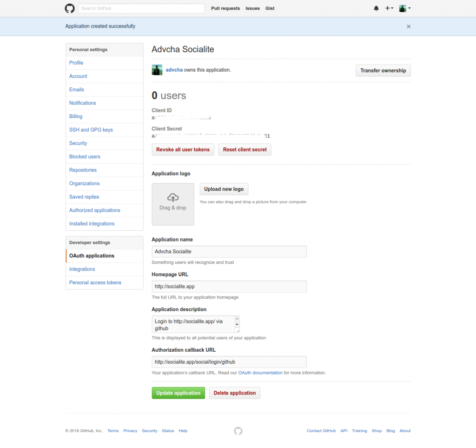The image size is (476, 448).
Task: Click Transfer ownership
Action: click(x=383, y=70)
